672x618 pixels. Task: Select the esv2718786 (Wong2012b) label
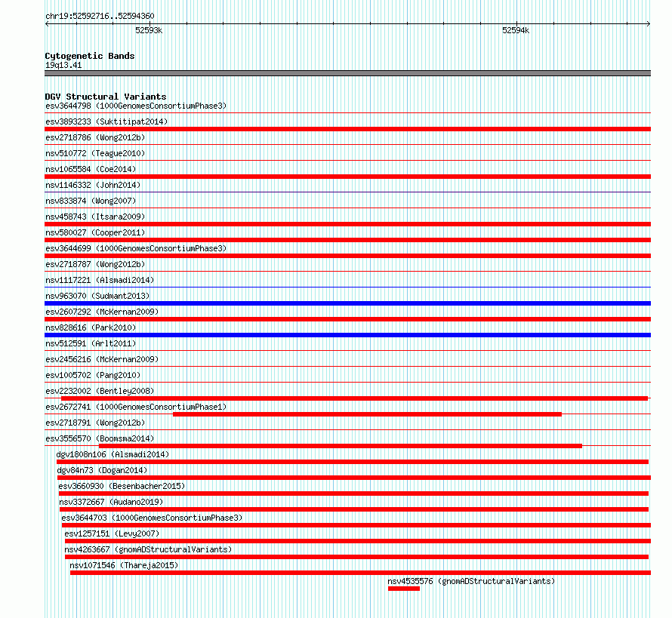point(95,137)
